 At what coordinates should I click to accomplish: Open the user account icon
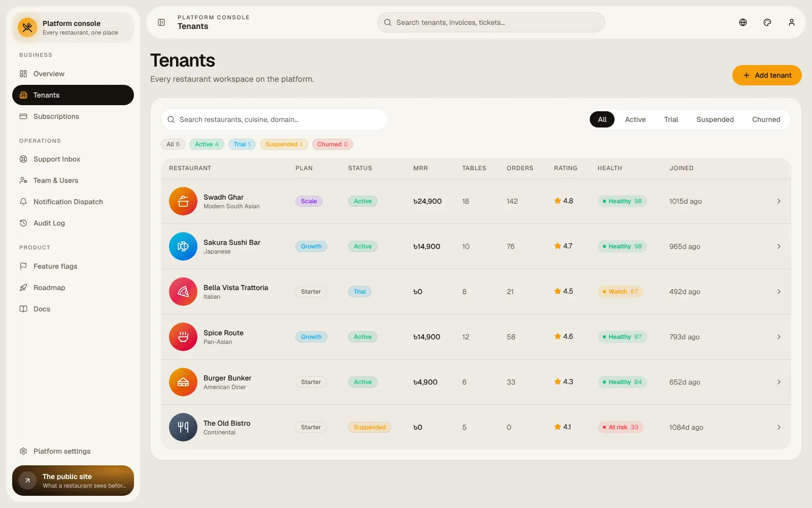(x=792, y=22)
